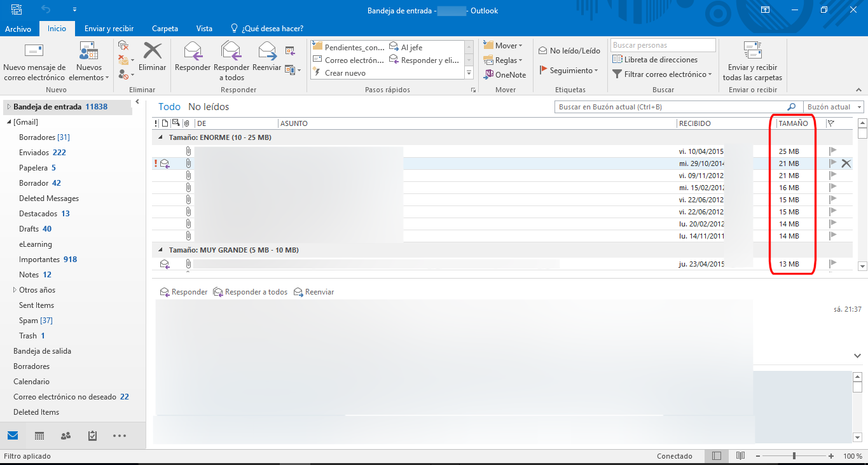Click the reply-with-meeting icon in the Responder group
The image size is (868, 465).
click(x=290, y=50)
